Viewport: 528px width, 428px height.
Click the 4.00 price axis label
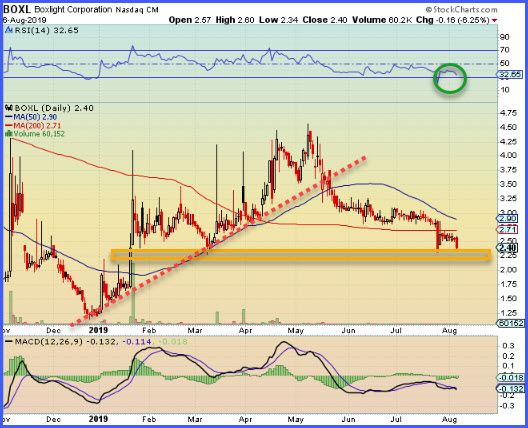pyautogui.click(x=507, y=156)
